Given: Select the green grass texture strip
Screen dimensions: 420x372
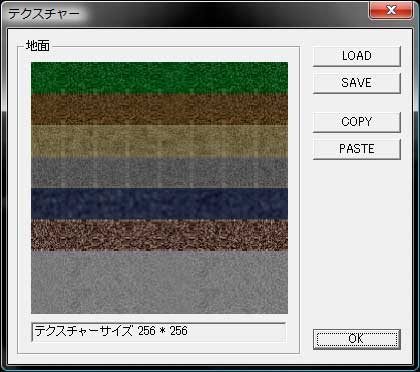Looking at the screenshot, I should 159,78.
